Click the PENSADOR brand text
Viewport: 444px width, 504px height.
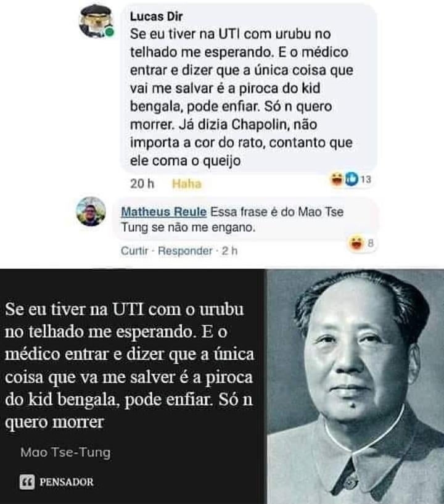click(67, 482)
